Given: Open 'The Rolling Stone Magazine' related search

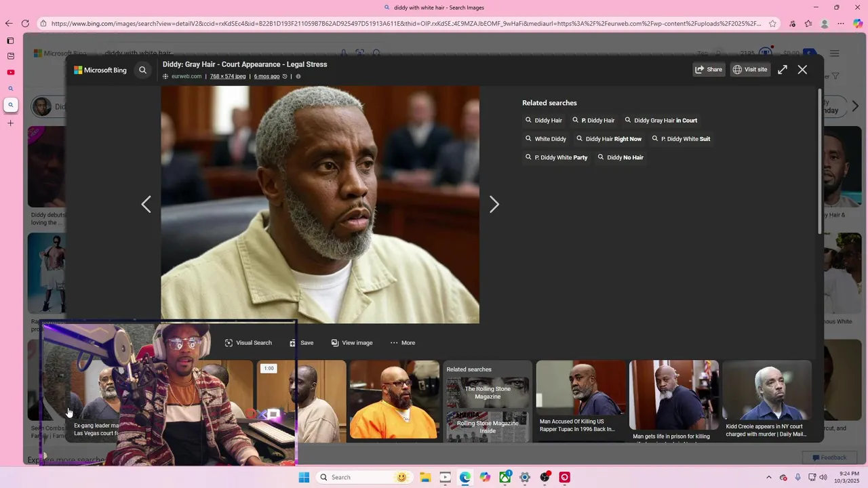Looking at the screenshot, I should (x=488, y=392).
